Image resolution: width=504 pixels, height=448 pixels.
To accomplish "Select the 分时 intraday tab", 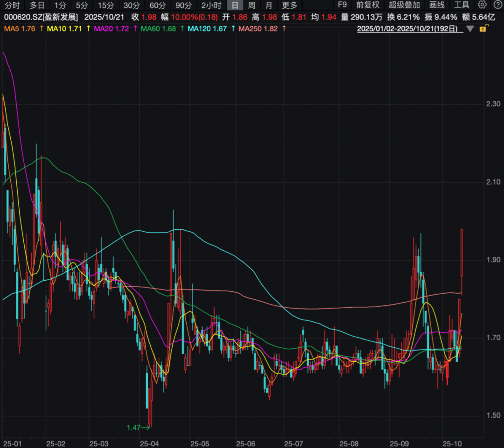I will 13,6.
